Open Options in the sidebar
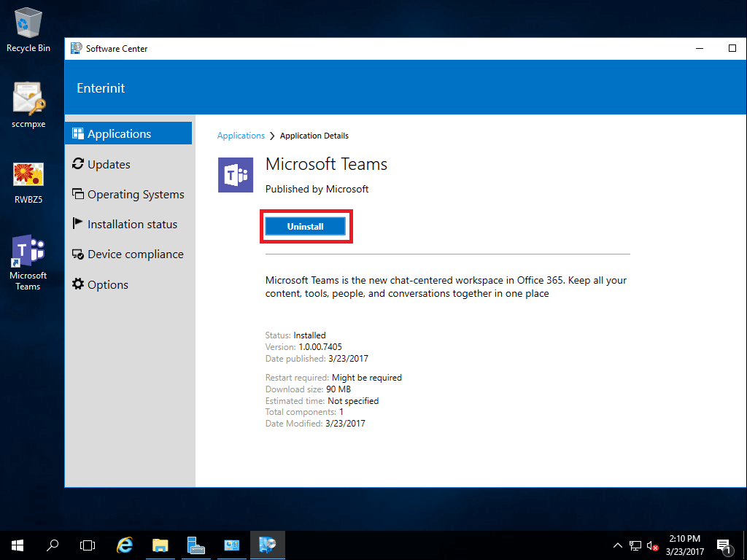 (x=100, y=284)
